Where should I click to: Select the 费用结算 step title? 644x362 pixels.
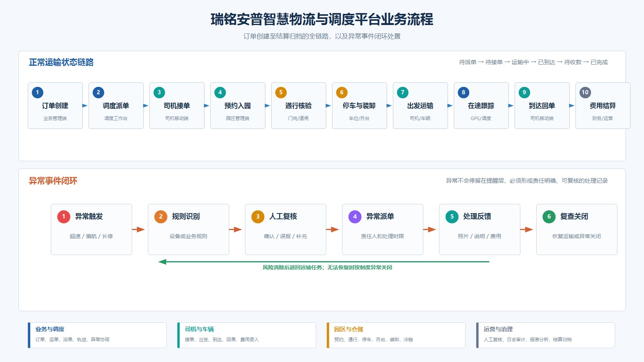tap(603, 106)
